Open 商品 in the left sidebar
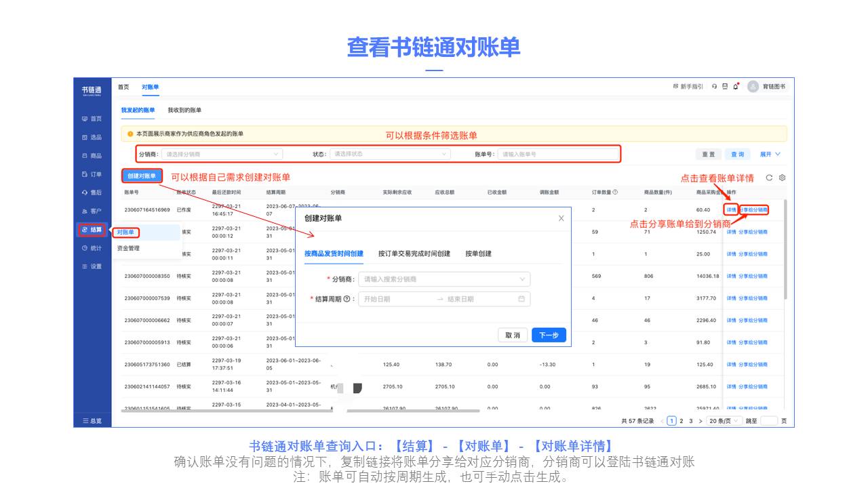The height and width of the screenshot is (488, 868). coord(92,156)
